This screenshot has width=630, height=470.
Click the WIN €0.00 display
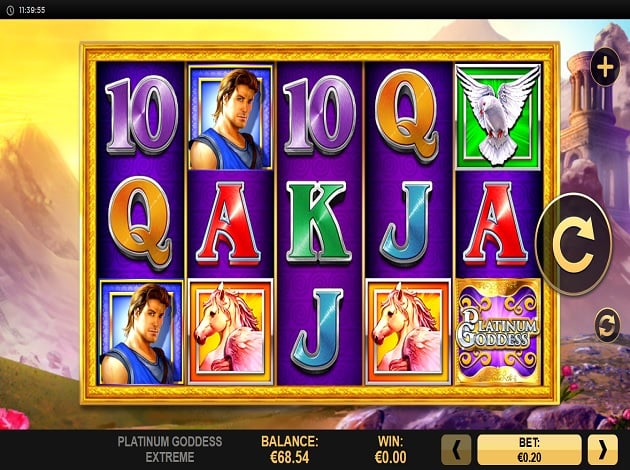pos(390,450)
